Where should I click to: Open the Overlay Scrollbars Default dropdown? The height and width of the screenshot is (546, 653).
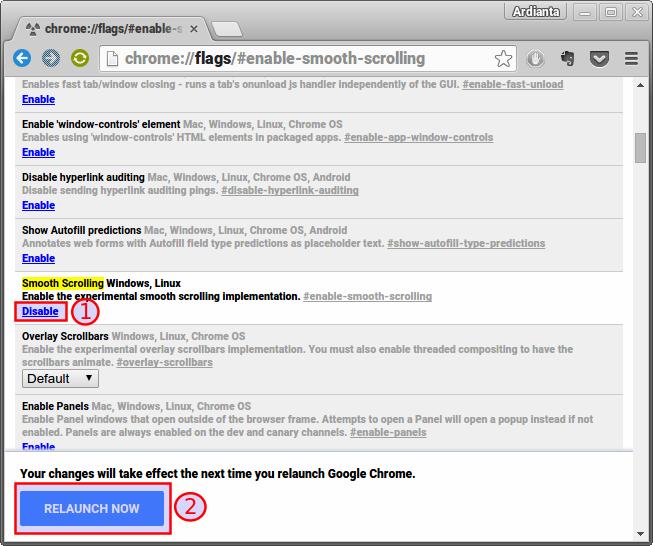point(60,379)
